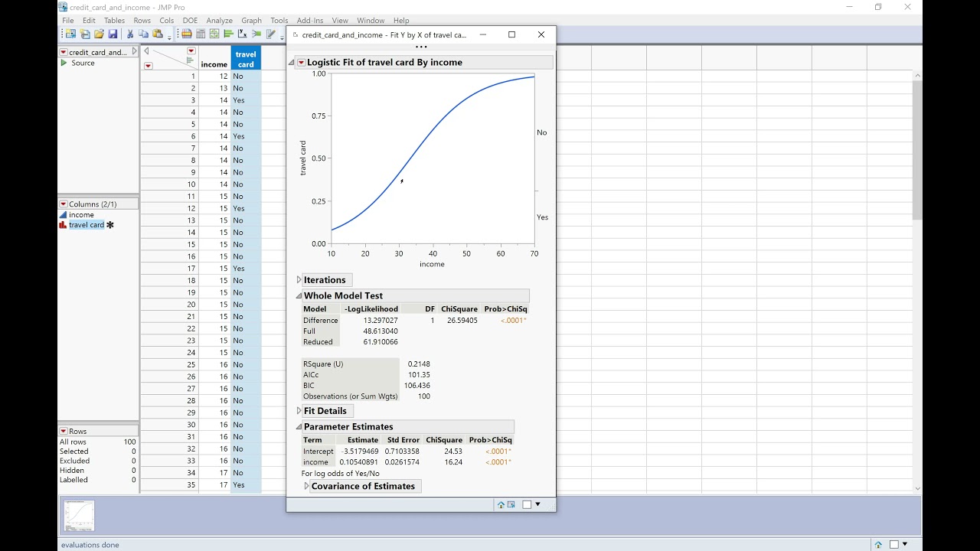980x551 pixels.
Task: Click the Source script entry
Action: coord(83,63)
